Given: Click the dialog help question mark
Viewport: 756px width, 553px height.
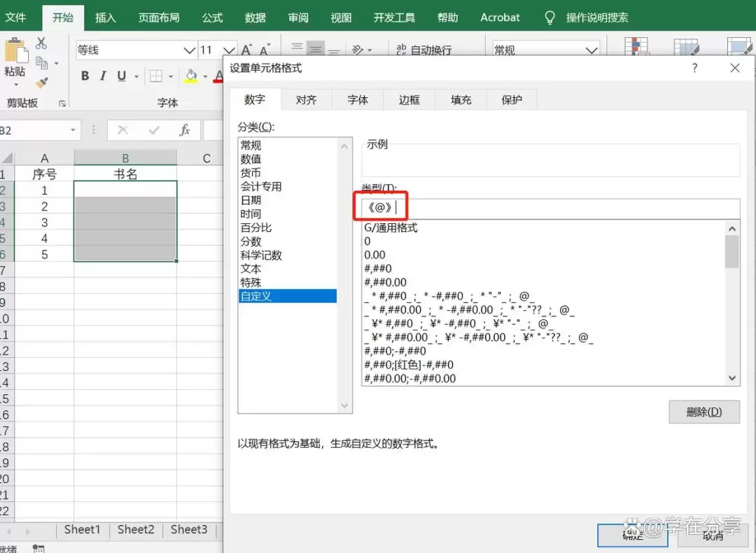Looking at the screenshot, I should 694,68.
